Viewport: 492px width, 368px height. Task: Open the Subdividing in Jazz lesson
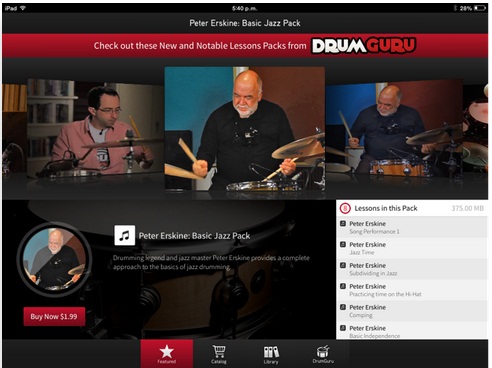click(412, 269)
